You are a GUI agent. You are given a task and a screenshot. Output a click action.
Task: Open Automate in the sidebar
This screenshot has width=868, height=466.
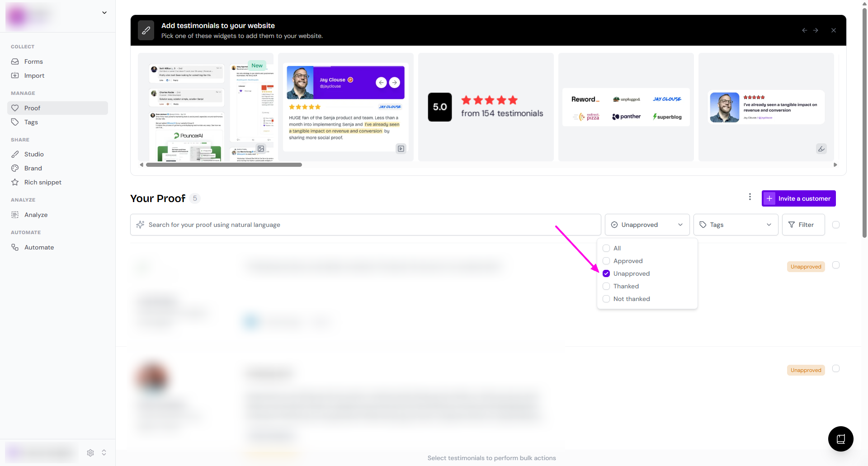(x=39, y=247)
